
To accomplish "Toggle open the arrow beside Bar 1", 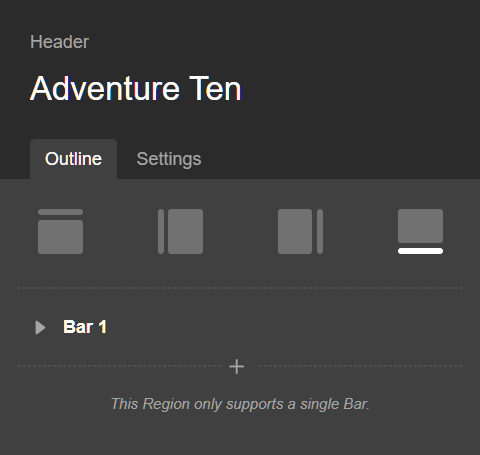I will [x=40, y=328].
